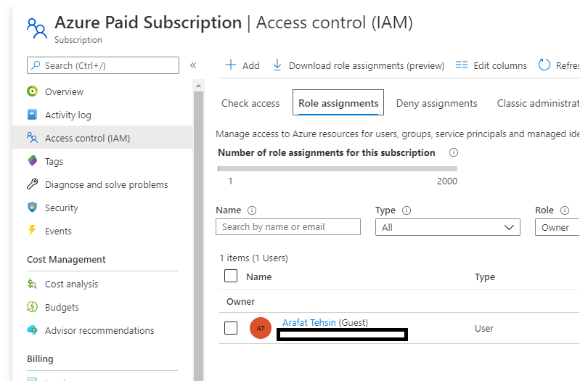
Task: Click the Overview icon in sidebar
Action: coord(32,91)
